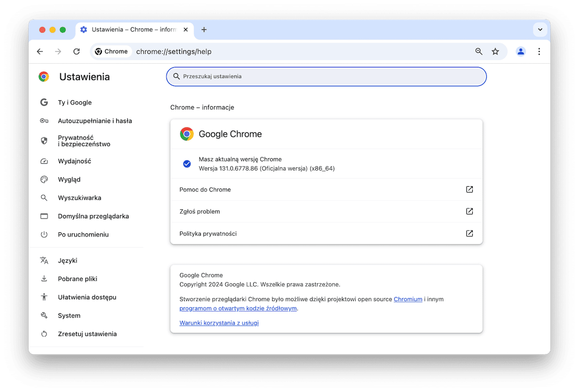Go back with the back arrow
The width and height of the screenshot is (579, 392).
40,51
